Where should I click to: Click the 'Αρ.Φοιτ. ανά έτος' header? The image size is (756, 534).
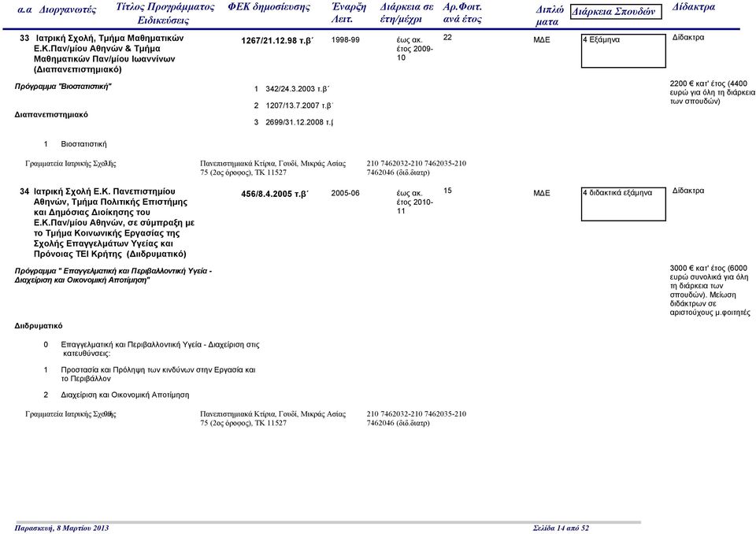pyautogui.click(x=462, y=13)
